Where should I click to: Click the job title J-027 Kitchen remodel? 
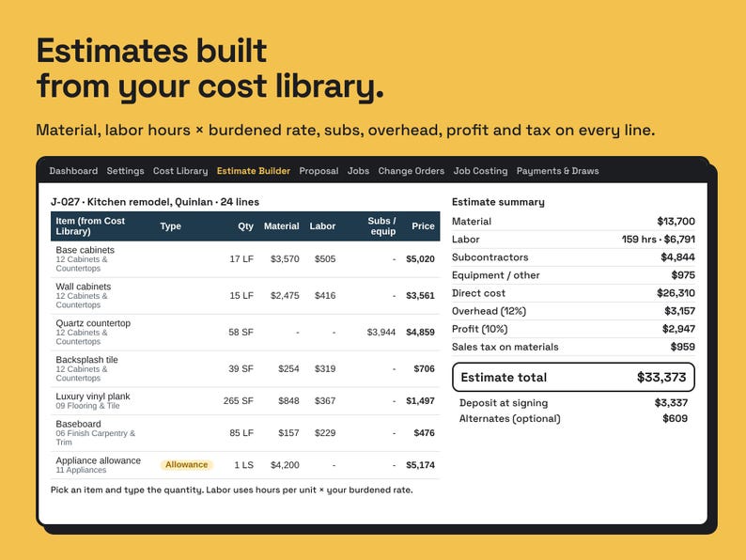click(155, 202)
